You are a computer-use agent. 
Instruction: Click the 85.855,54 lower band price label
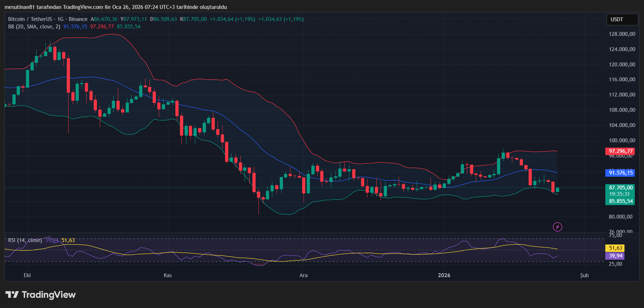[x=621, y=201]
